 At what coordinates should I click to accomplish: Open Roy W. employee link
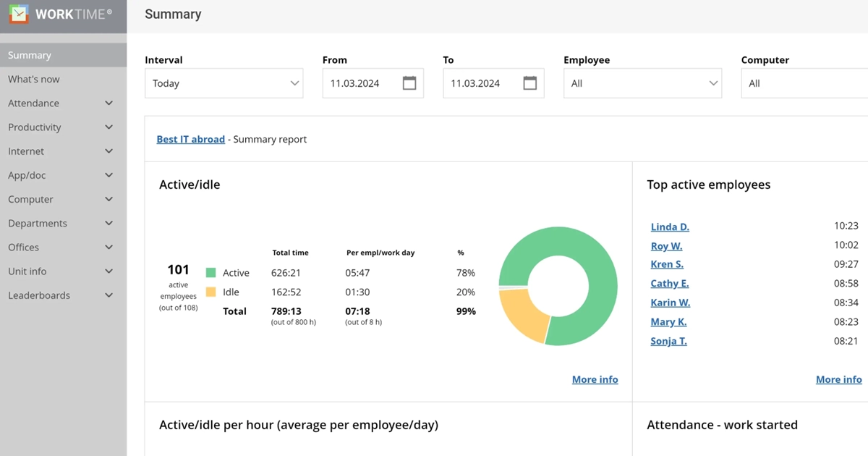(666, 245)
